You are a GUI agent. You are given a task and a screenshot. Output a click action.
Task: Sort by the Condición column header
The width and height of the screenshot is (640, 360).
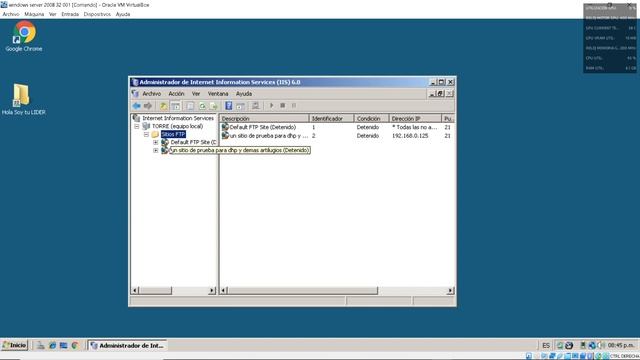point(371,118)
